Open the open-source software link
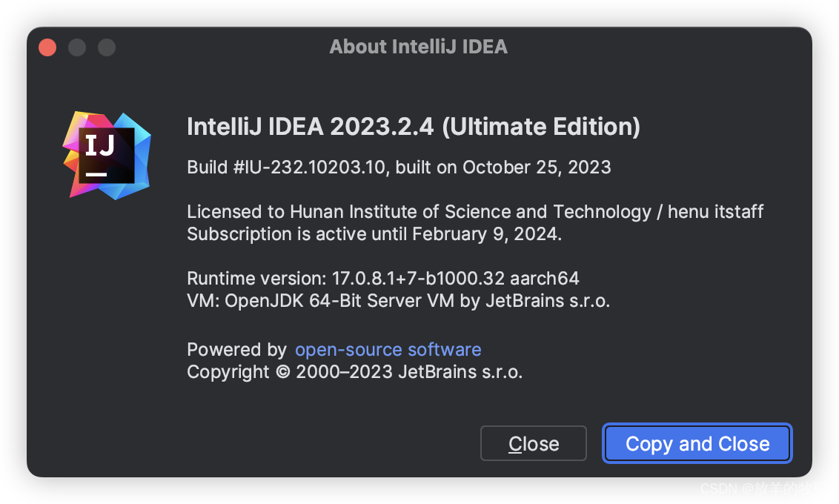This screenshot has width=839, height=504. click(388, 349)
